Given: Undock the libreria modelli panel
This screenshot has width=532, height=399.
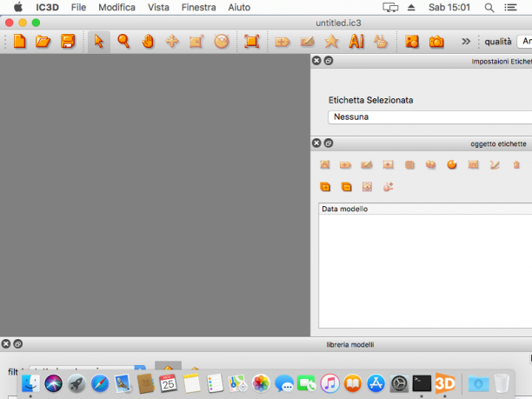Looking at the screenshot, I should (18, 344).
